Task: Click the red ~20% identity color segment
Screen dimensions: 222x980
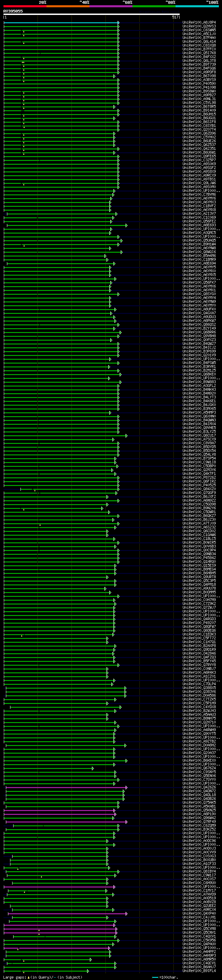Action: pos(25,6)
